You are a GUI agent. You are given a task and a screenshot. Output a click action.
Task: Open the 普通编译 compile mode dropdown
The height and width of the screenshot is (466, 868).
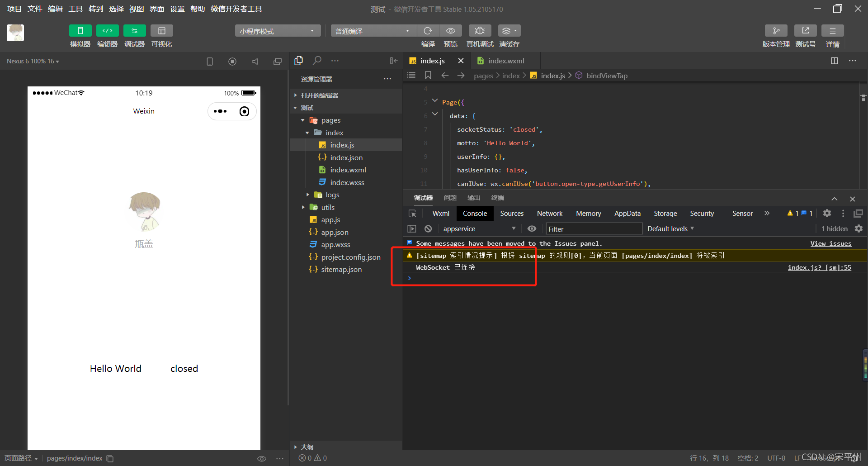pyautogui.click(x=373, y=31)
